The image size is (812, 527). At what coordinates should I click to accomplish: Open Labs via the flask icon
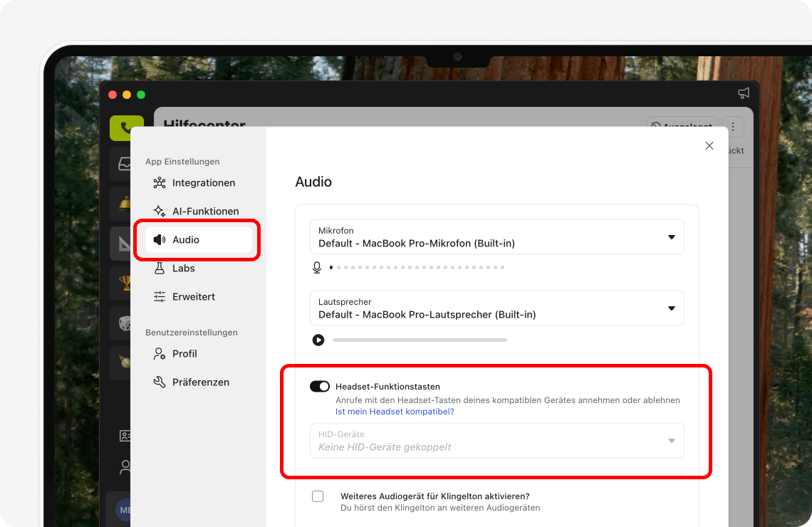click(x=158, y=268)
